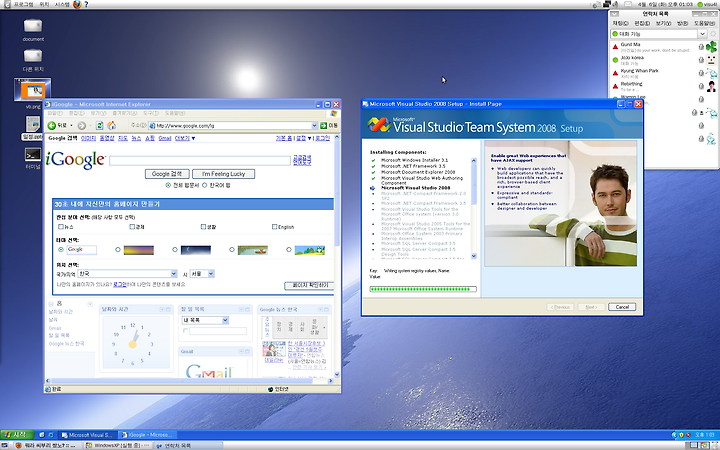Click the IE horizontal scrollbar
720x450 pixels.
click(x=189, y=381)
